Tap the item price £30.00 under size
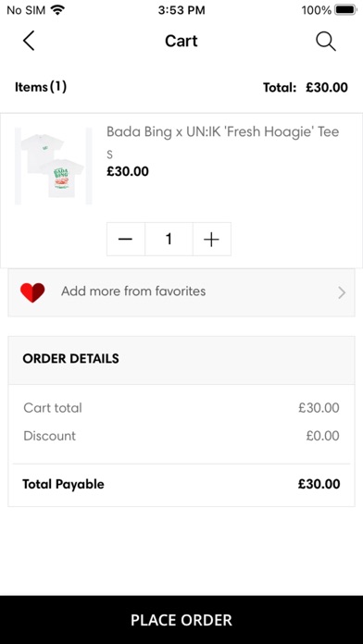The height and width of the screenshot is (644, 363). (x=128, y=171)
